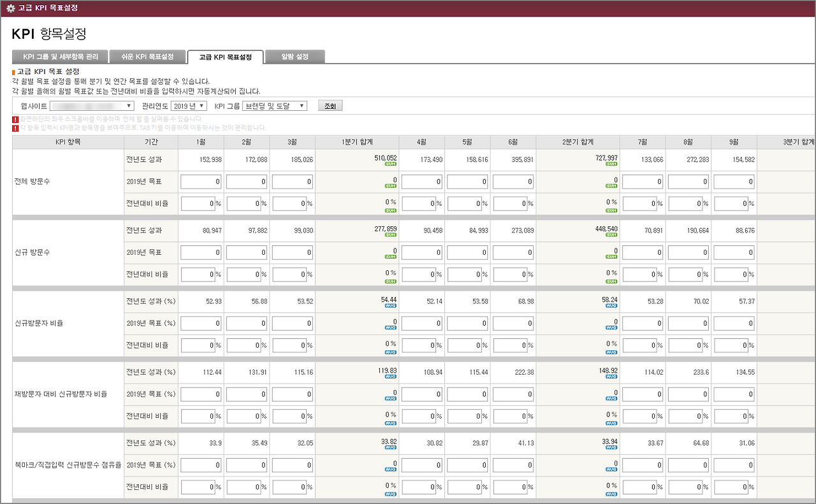
Task: Open the 관리연도 2019년 dropdown
Action: click(189, 106)
